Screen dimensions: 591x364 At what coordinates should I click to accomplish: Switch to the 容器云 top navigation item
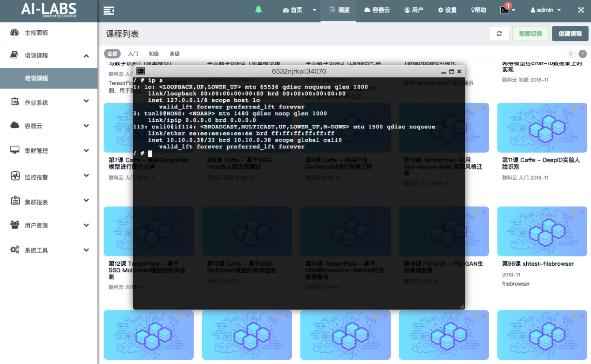(377, 10)
